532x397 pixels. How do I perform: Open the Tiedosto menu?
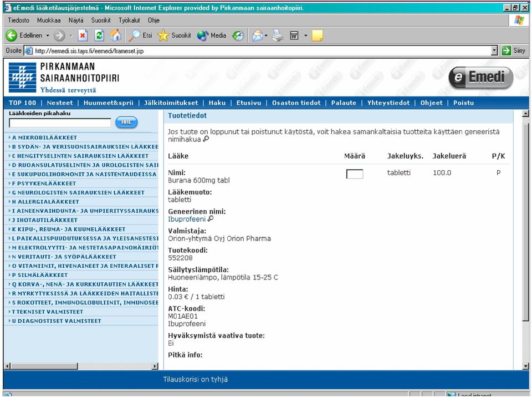[x=19, y=21]
